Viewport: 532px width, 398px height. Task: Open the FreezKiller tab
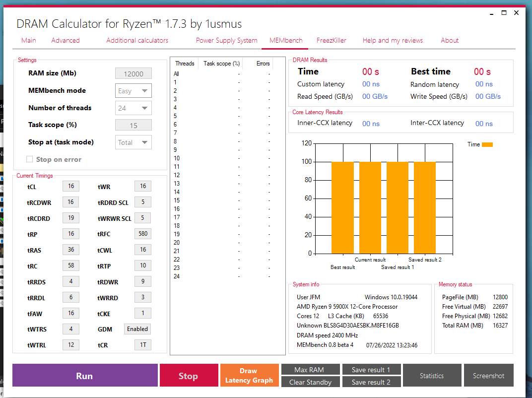[331, 40]
